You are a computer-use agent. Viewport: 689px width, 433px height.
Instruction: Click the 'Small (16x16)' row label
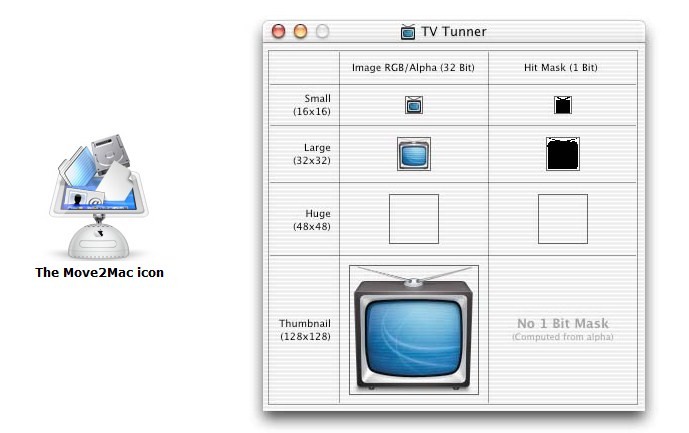(312, 105)
